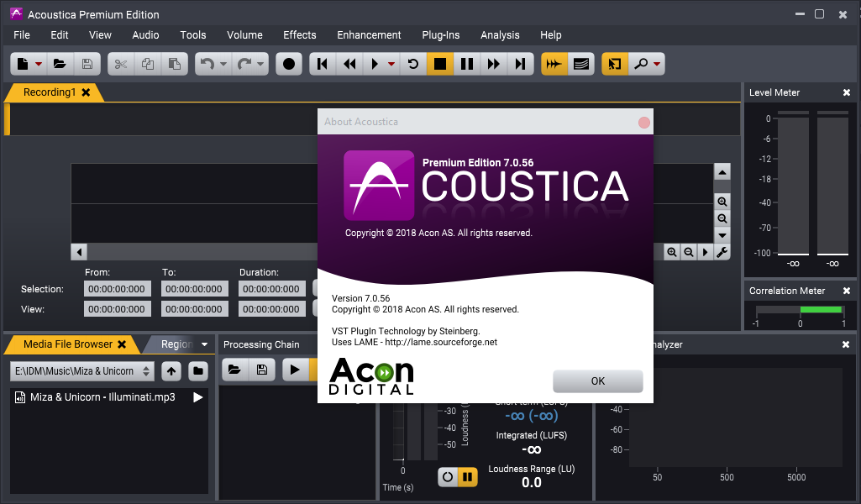The width and height of the screenshot is (861, 504).
Task: Open a processing chain file icon
Action: 235,370
